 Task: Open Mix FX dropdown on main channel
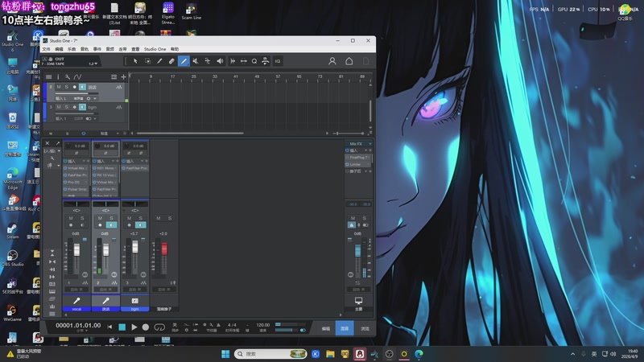pyautogui.click(x=370, y=144)
